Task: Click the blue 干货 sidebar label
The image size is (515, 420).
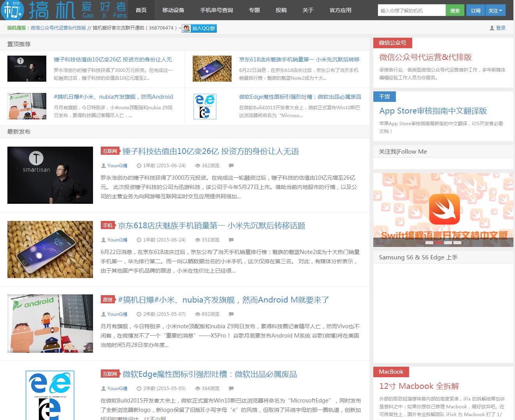Action: tap(384, 96)
